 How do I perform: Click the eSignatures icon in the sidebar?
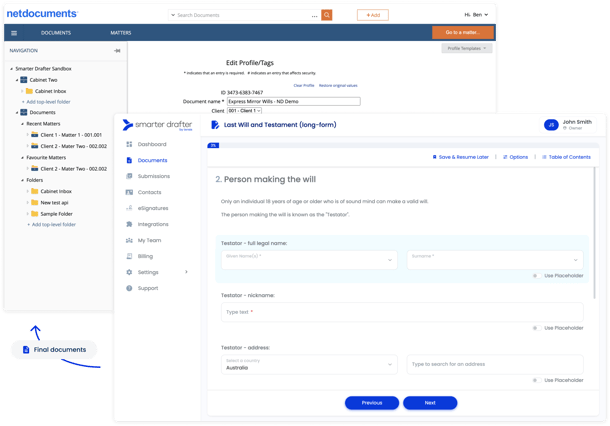129,208
